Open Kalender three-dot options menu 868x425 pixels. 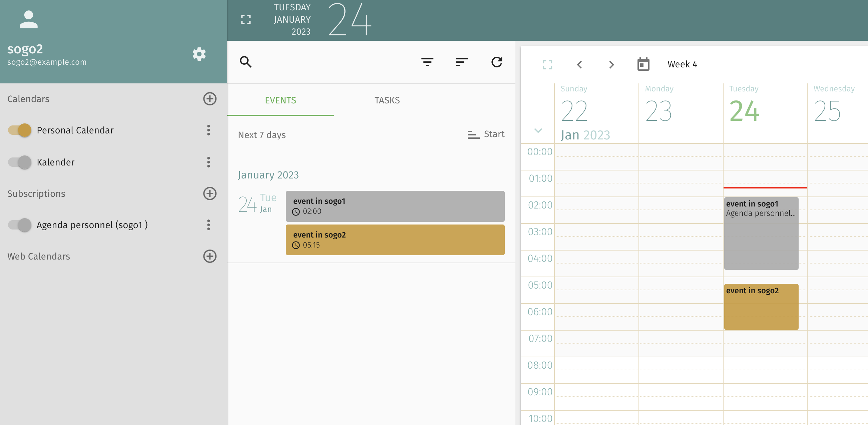coord(208,162)
